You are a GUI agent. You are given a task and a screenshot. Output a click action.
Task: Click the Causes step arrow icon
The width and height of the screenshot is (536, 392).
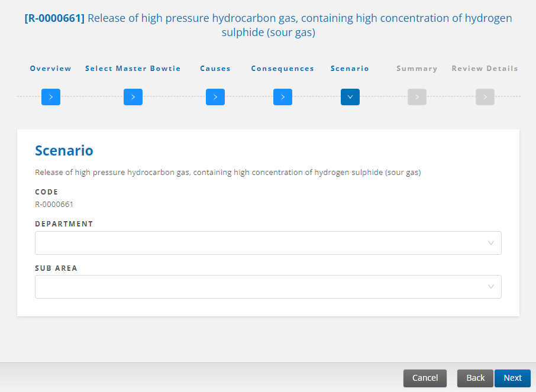pyautogui.click(x=215, y=97)
